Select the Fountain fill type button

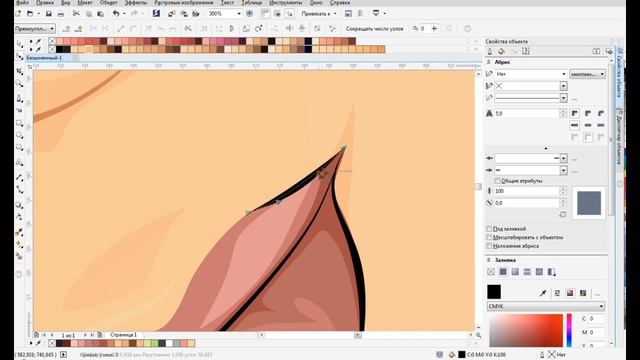515,272
